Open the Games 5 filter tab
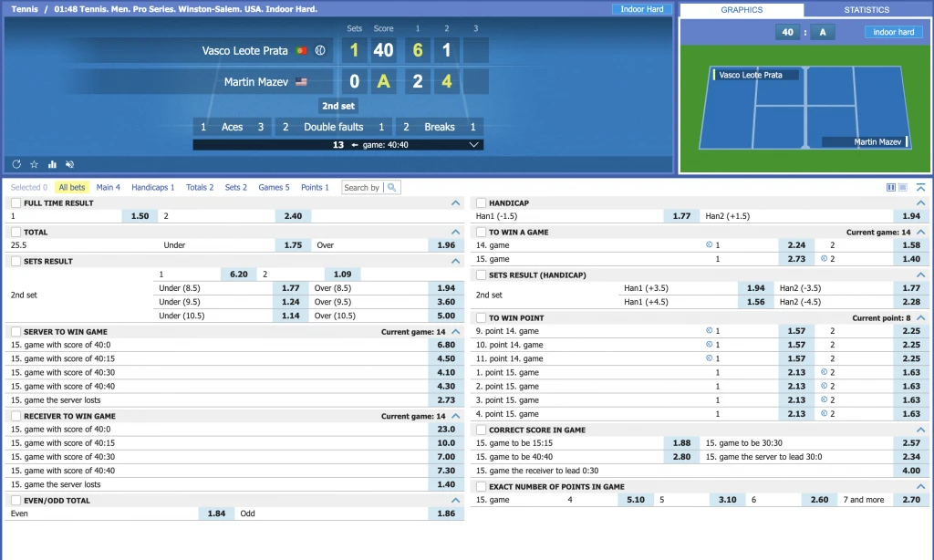This screenshot has height=560, width=934. [274, 188]
